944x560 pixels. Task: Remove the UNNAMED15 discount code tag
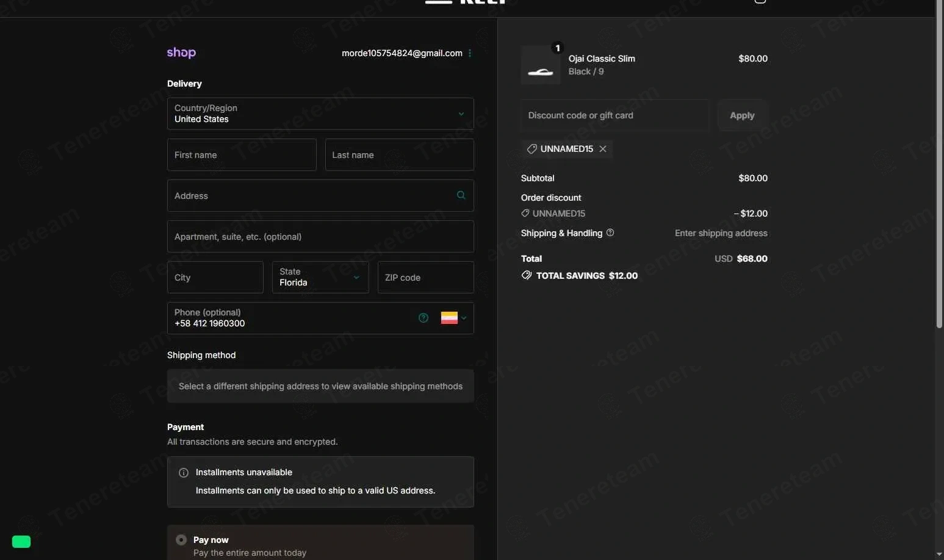(603, 149)
